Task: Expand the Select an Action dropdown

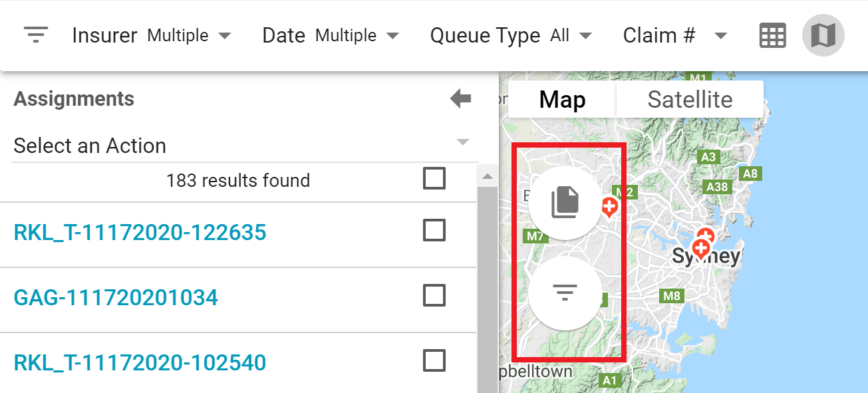Action: click(x=464, y=143)
